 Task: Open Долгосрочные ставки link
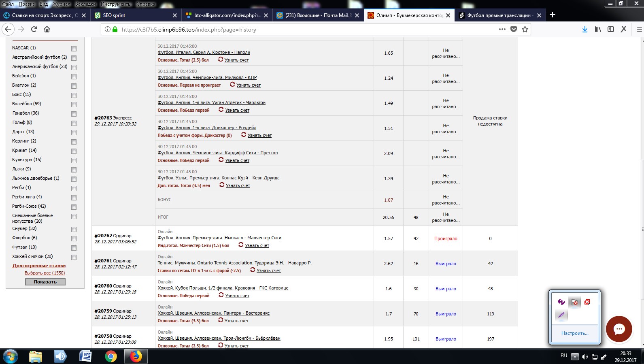pyautogui.click(x=39, y=266)
